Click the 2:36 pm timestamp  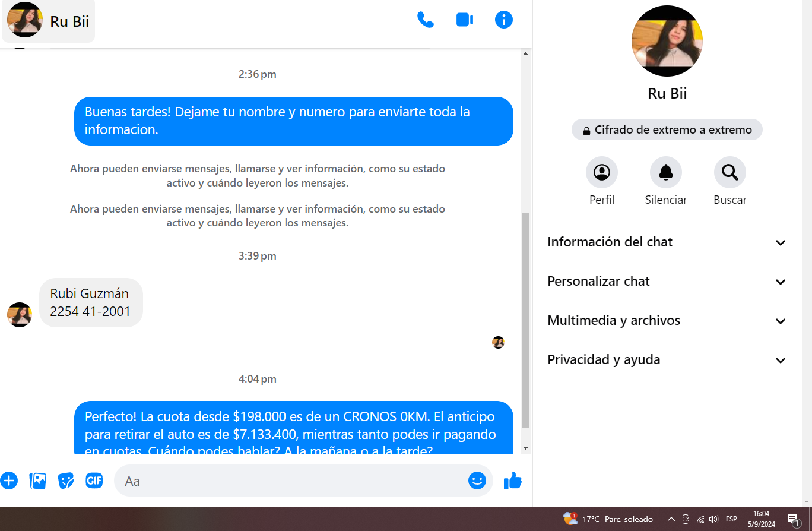click(258, 74)
